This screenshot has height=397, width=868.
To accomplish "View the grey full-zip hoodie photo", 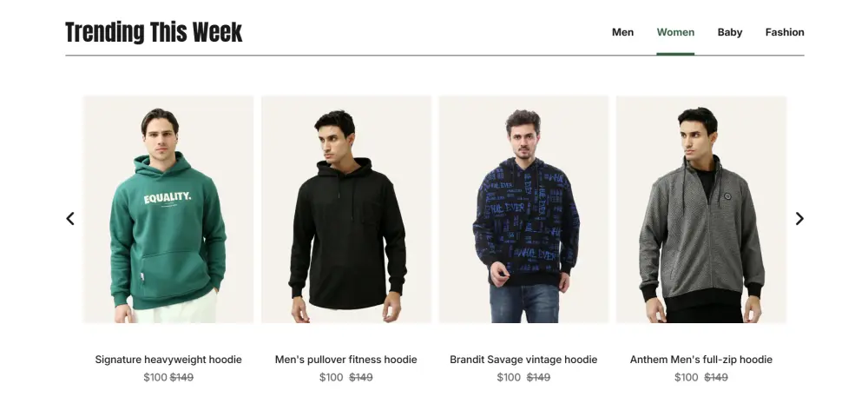I will pos(701,209).
